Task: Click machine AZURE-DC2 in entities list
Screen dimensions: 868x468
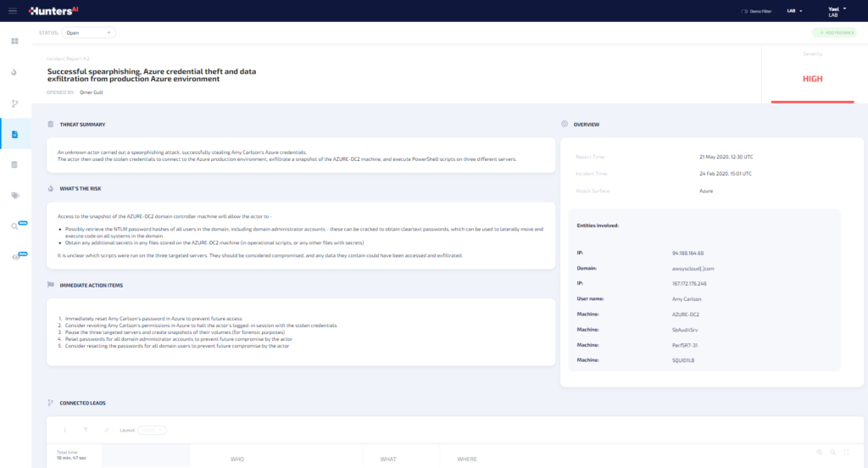Action: coord(685,315)
